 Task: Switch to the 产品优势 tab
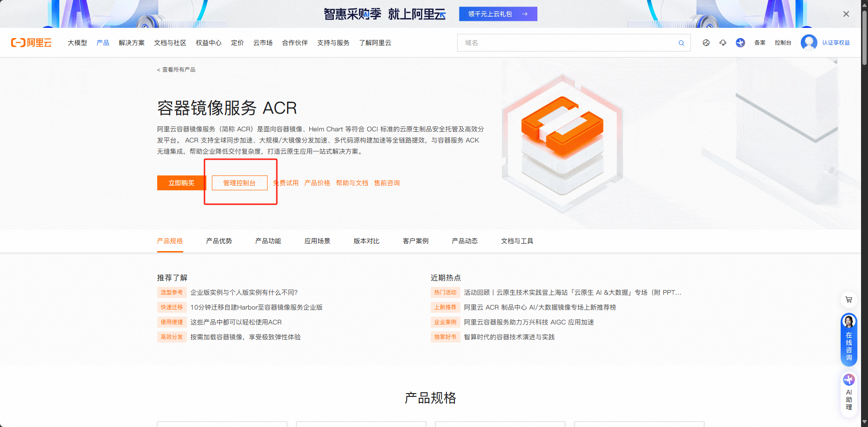[219, 241]
